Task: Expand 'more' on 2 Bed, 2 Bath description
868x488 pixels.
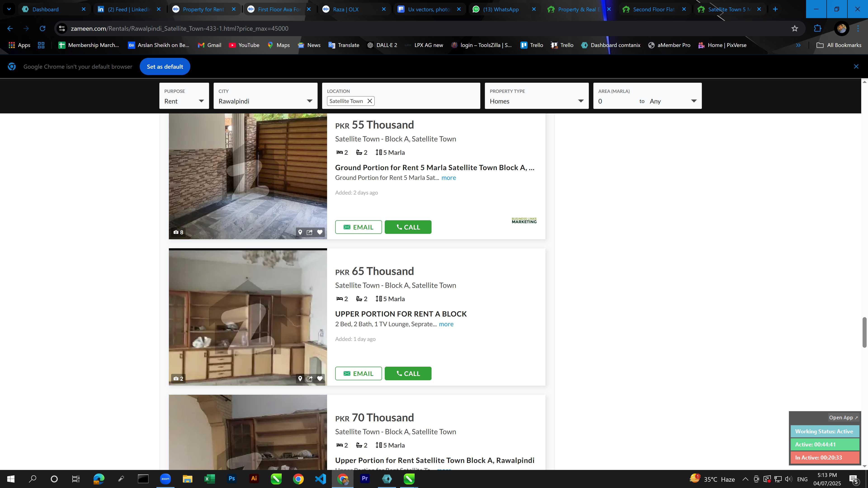Action: tap(446, 324)
